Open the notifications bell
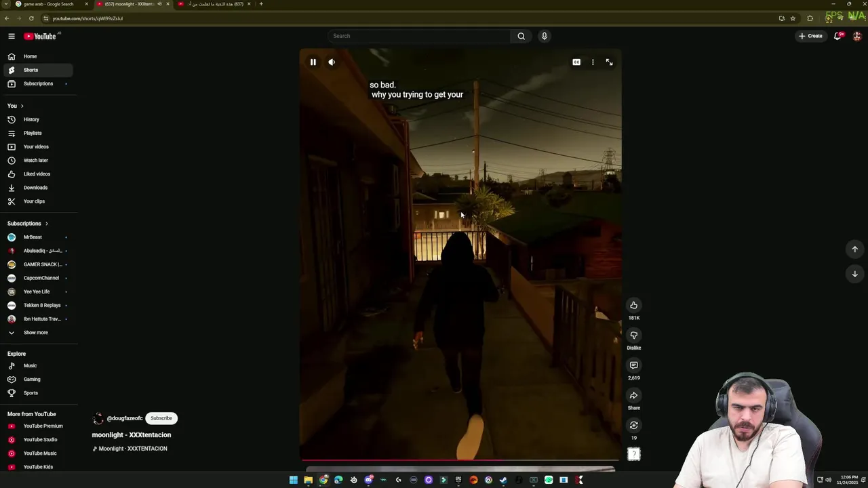 click(837, 36)
